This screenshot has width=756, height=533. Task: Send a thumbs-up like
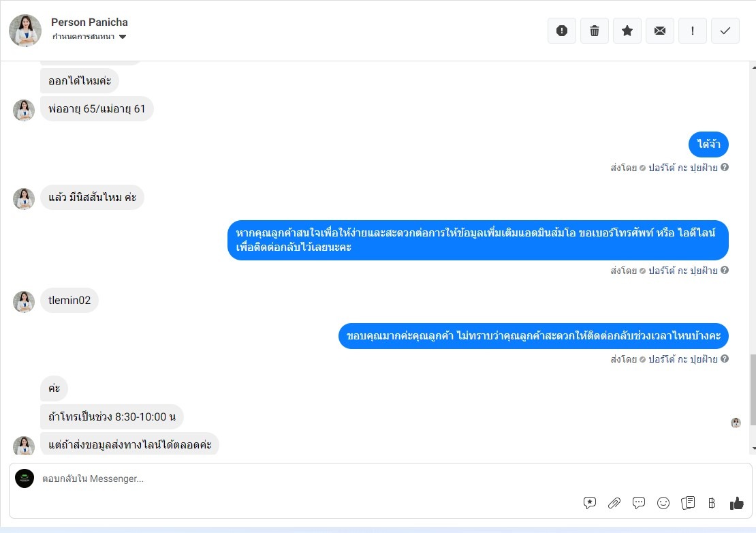tap(736, 503)
